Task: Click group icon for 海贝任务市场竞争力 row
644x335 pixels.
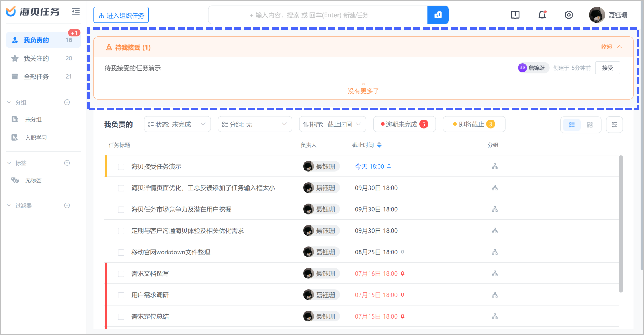Action: point(495,209)
